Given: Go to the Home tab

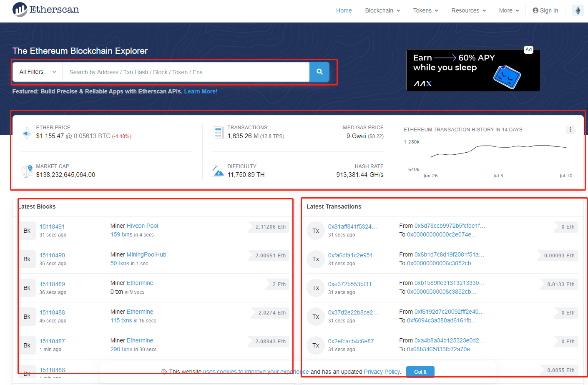Looking at the screenshot, I should coord(344,10).
